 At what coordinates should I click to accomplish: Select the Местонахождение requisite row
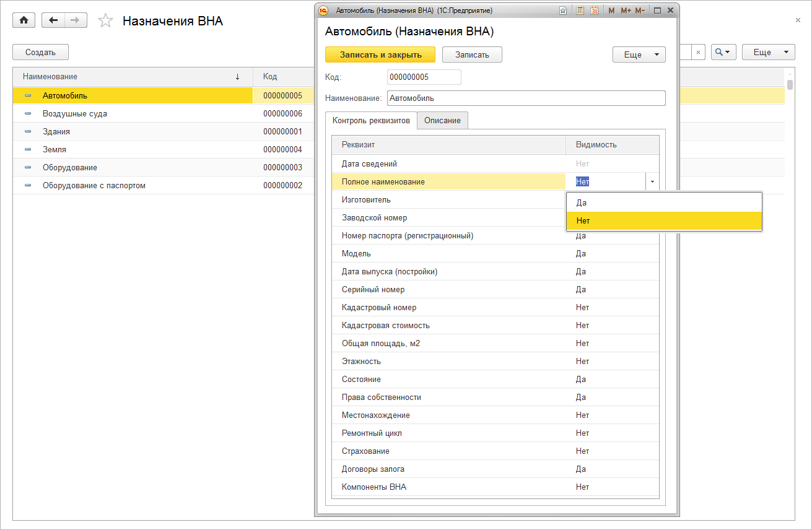tap(495, 415)
